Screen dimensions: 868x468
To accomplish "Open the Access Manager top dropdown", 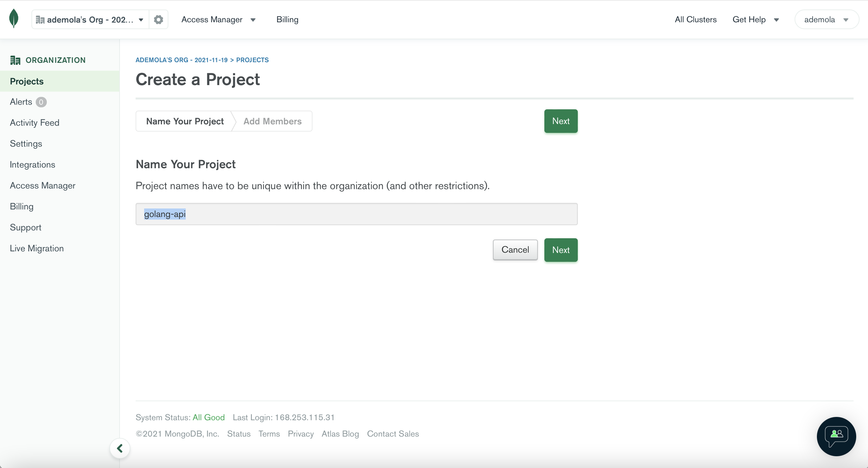I will coord(218,20).
